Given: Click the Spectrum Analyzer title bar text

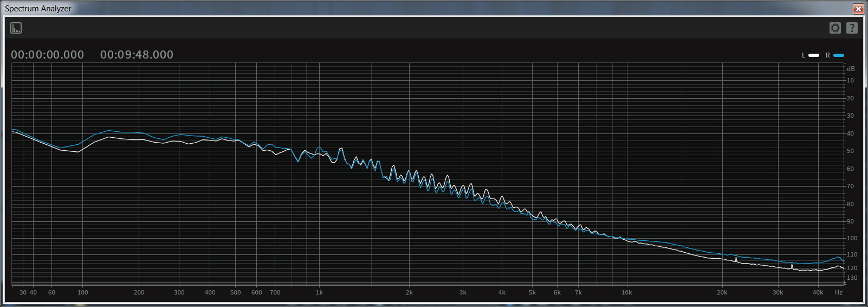Looking at the screenshot, I should (38, 9).
